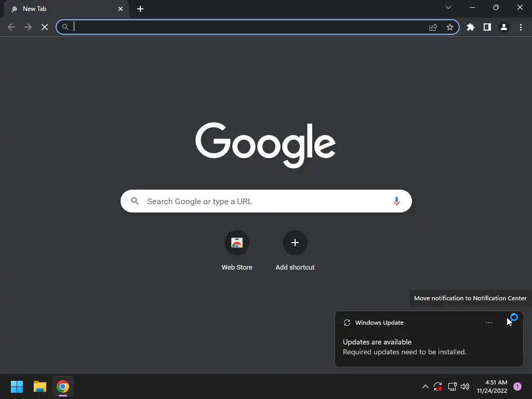Open the Extensions puzzle icon
Screen dimensions: 532x399
[471, 27]
